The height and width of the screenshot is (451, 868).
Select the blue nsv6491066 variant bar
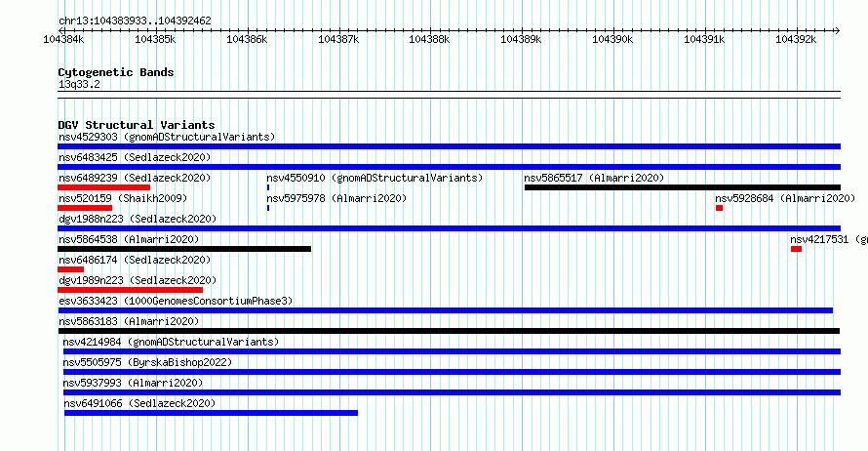tap(211, 413)
